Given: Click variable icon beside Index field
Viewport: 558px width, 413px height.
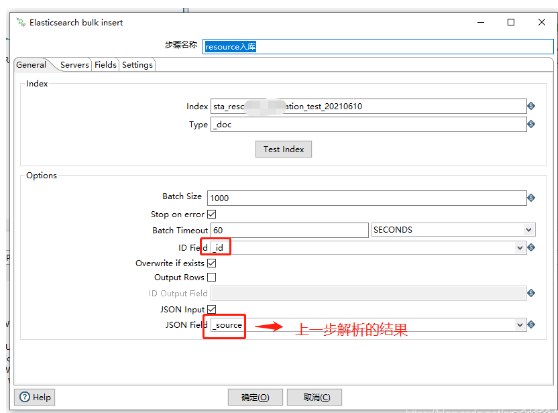Looking at the screenshot, I should point(531,106).
